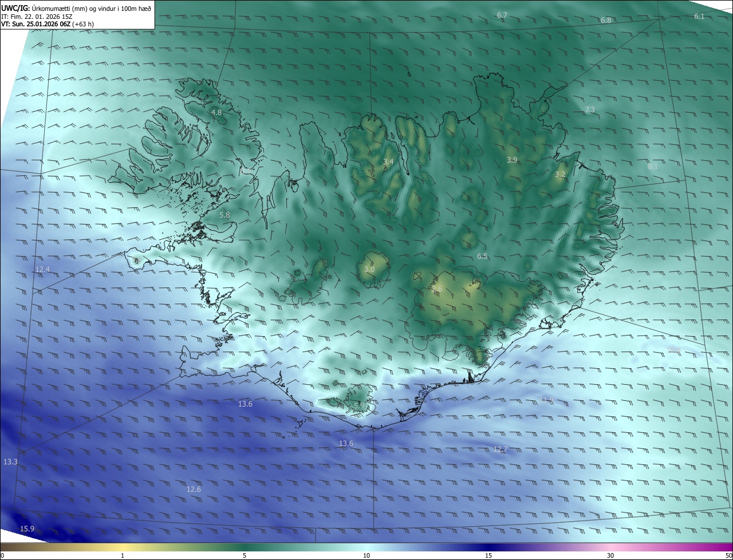Click the 5.9 value label near the south coast

pos(359,405)
